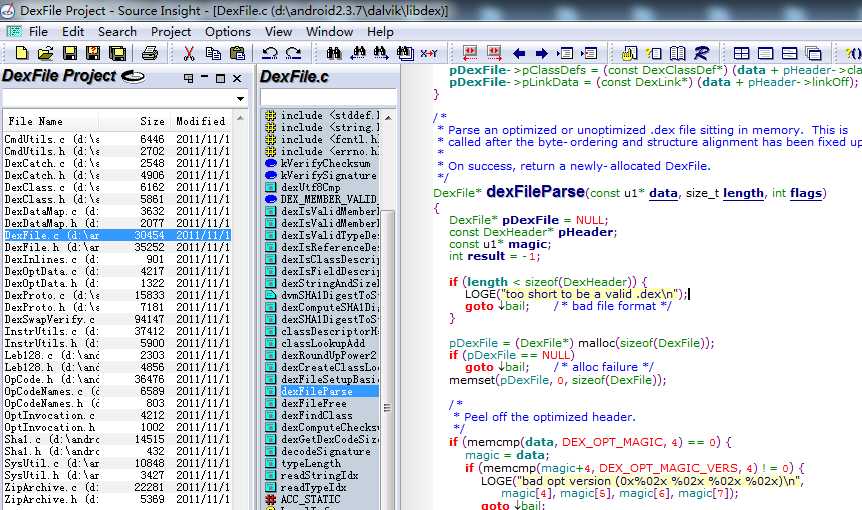
Task: Click the Search Backward binoculars icon
Action: 358,53
